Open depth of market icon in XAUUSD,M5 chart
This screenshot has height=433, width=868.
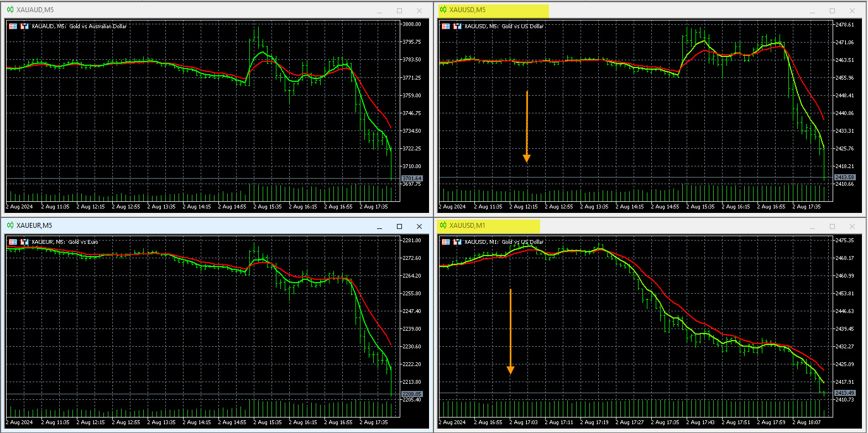point(457,26)
